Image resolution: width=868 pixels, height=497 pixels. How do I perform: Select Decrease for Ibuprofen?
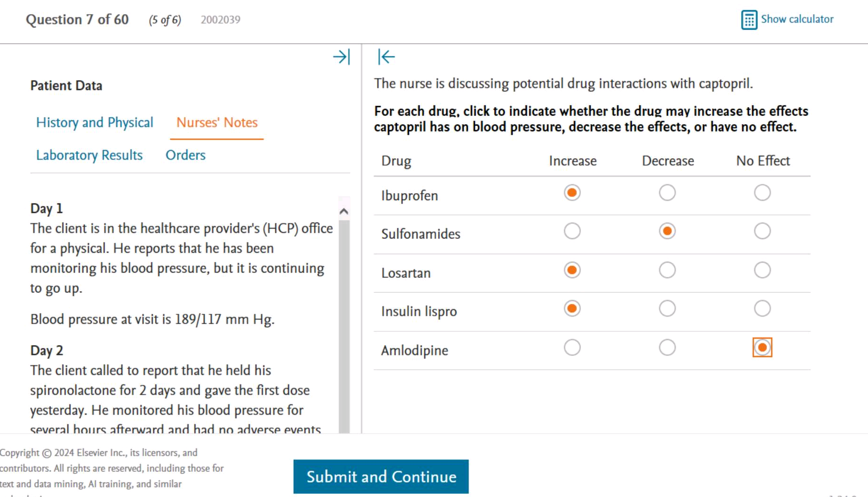point(667,193)
